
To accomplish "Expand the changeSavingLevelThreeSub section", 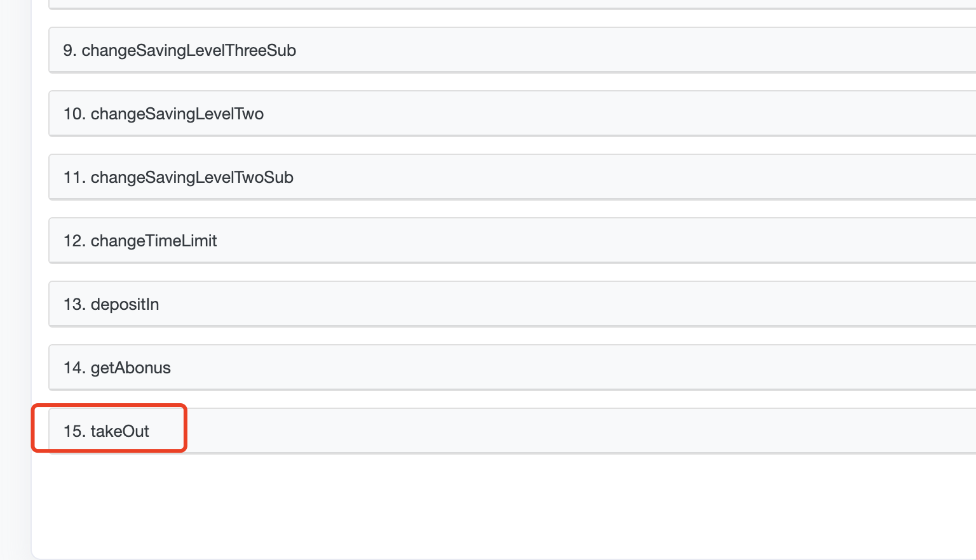I will pos(508,50).
